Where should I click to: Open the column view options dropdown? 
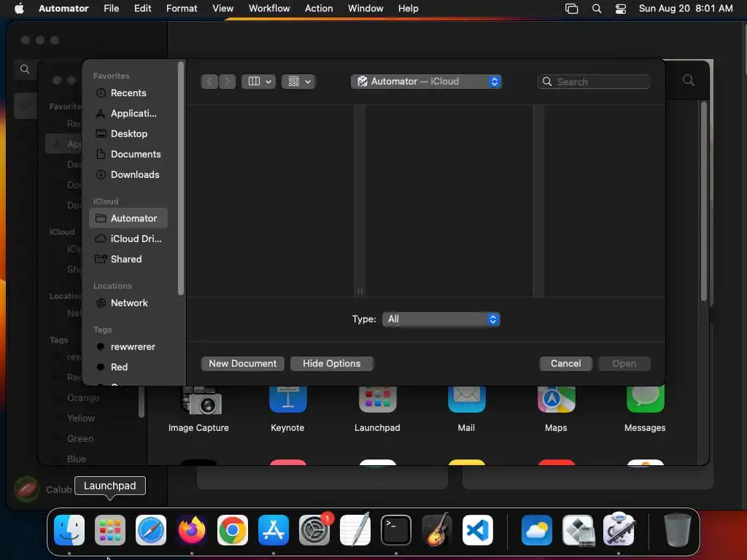[x=259, y=82]
